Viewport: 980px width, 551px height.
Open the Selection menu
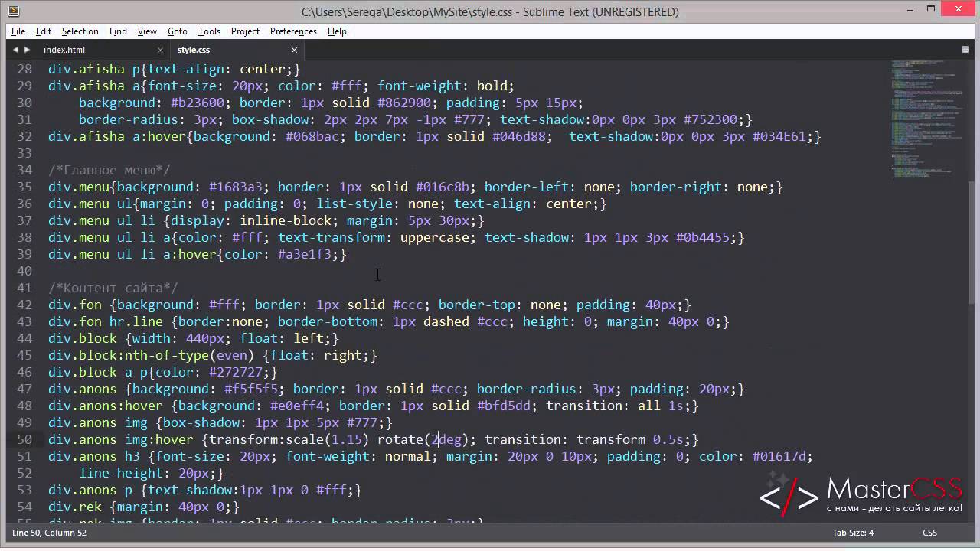coord(80,31)
